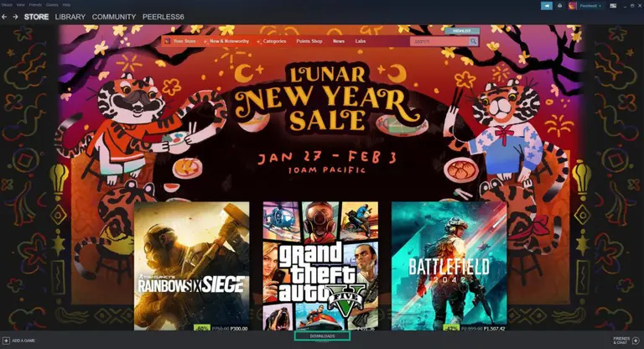Switch to the LIBRARY tab
644x349 pixels.
[x=70, y=17]
